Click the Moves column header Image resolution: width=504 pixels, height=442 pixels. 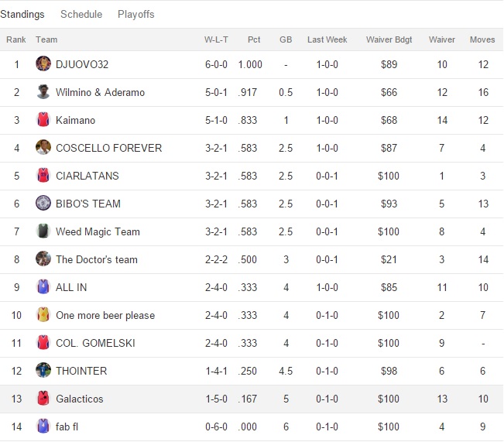tap(482, 39)
